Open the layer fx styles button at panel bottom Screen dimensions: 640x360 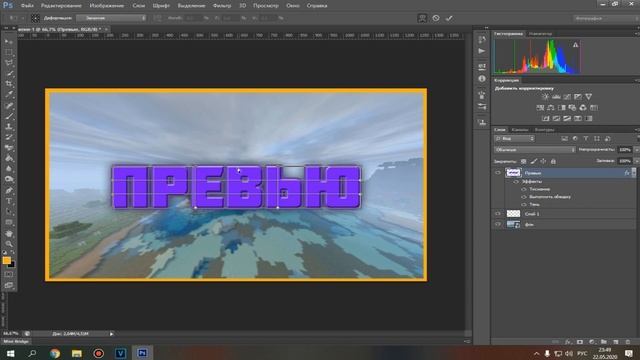click(568, 342)
